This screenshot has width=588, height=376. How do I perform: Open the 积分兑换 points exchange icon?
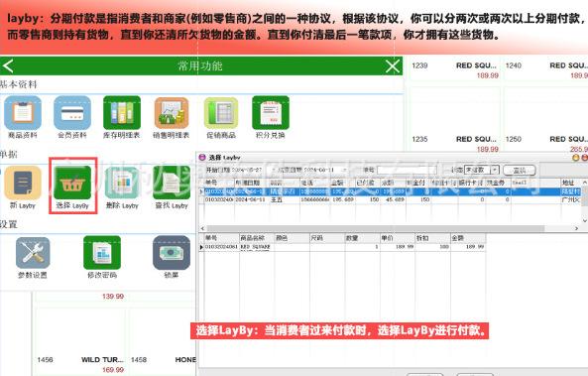click(x=271, y=113)
